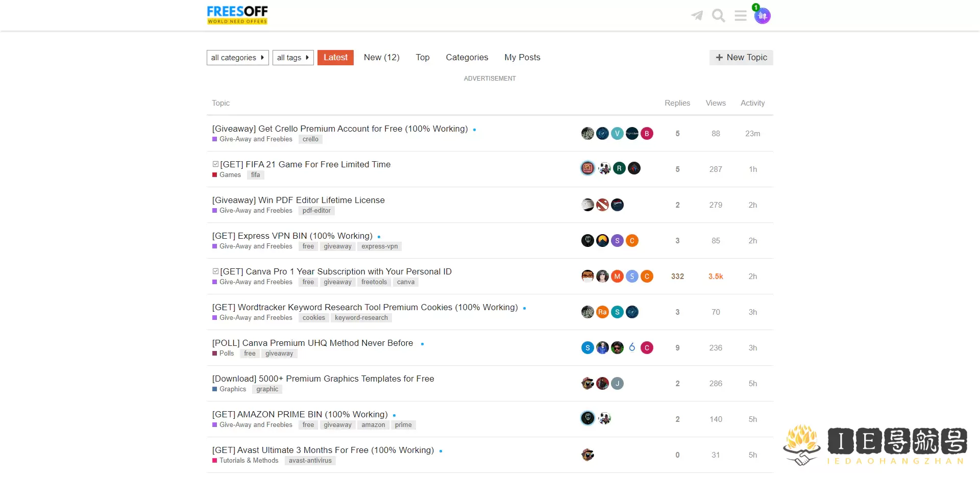This screenshot has width=980, height=478.
Task: Click solved checkbox icon on FIFA 21 topic
Action: tap(215, 164)
